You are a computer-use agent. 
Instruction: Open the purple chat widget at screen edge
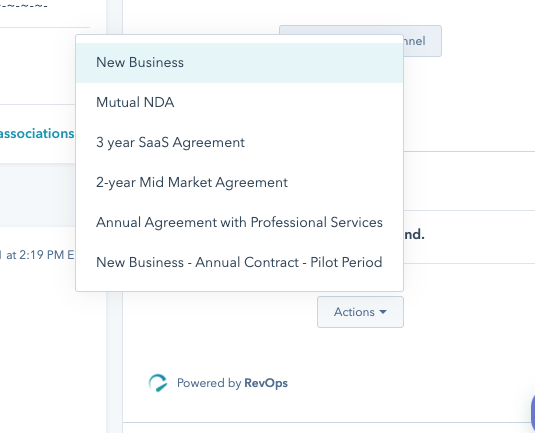point(533,413)
